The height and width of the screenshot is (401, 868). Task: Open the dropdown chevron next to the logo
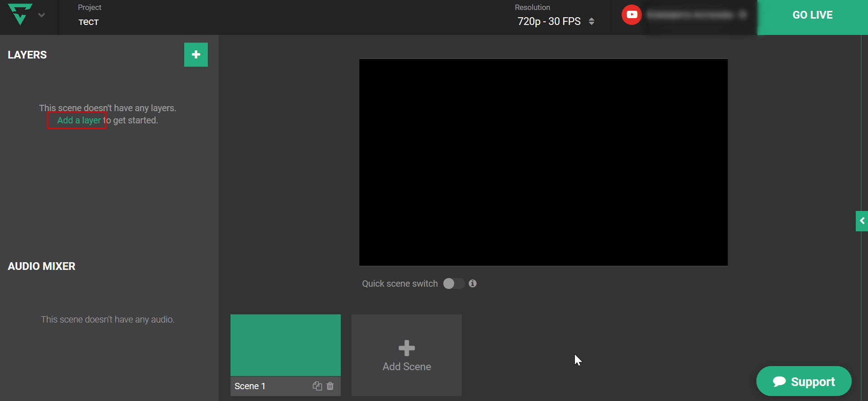click(42, 15)
